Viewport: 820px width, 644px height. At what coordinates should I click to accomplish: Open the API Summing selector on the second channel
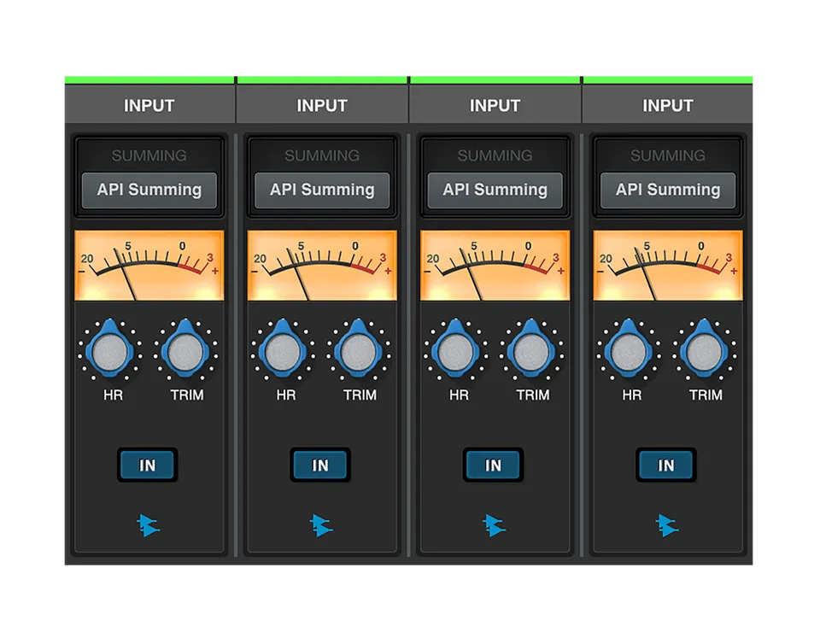(x=322, y=190)
